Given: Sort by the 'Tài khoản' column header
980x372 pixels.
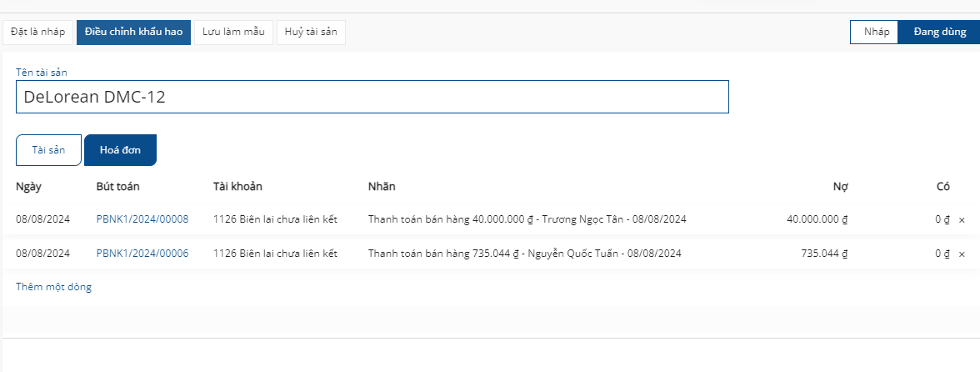Looking at the screenshot, I should (238, 186).
